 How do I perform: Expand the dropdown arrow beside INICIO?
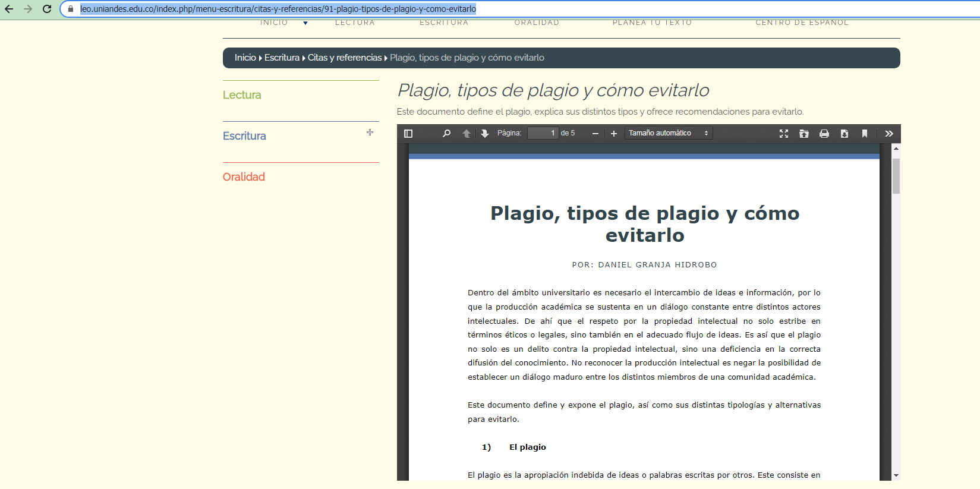305,23
